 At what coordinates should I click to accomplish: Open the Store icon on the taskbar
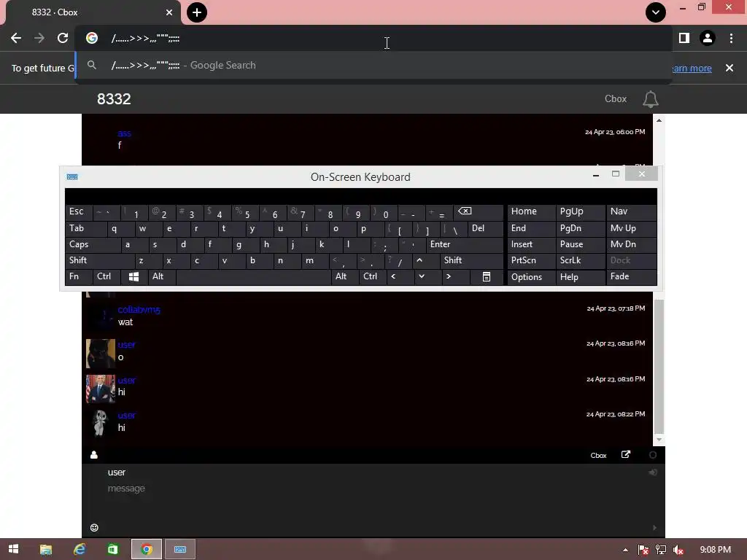[x=113, y=550]
